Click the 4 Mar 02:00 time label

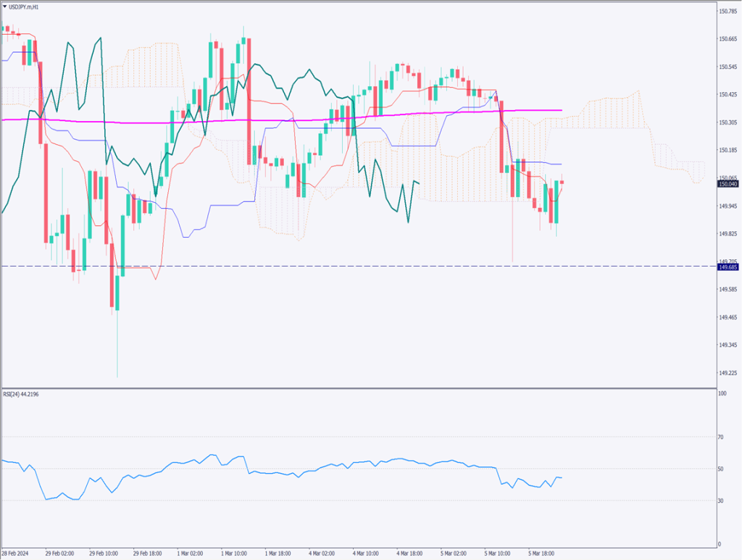(321, 552)
